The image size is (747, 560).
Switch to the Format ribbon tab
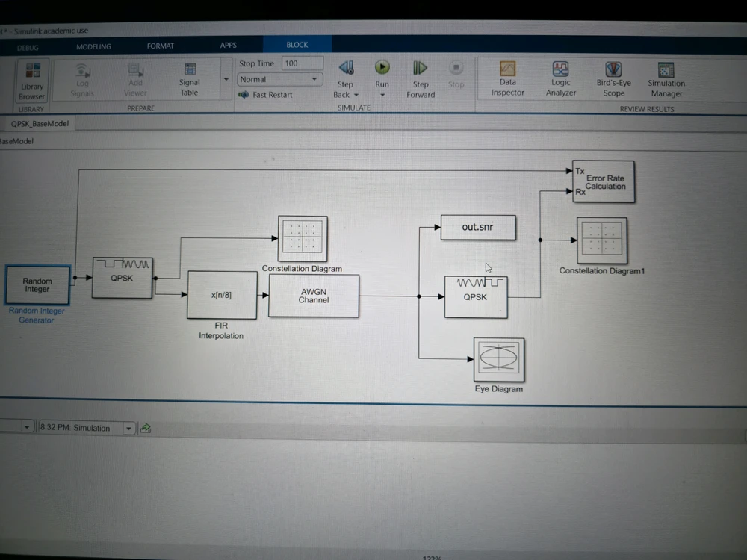pyautogui.click(x=160, y=46)
